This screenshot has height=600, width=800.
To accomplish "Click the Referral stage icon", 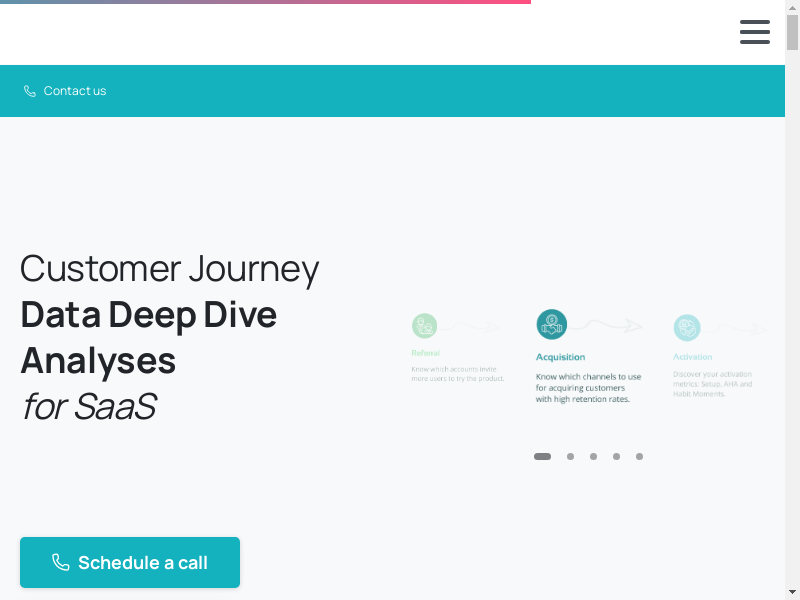I will click(x=425, y=325).
